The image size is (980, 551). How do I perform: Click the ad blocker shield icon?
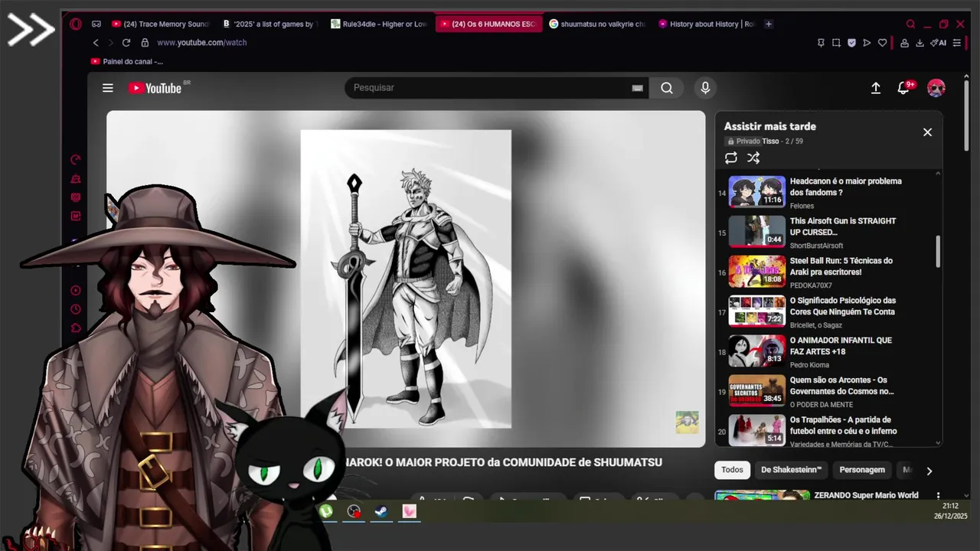(x=851, y=43)
